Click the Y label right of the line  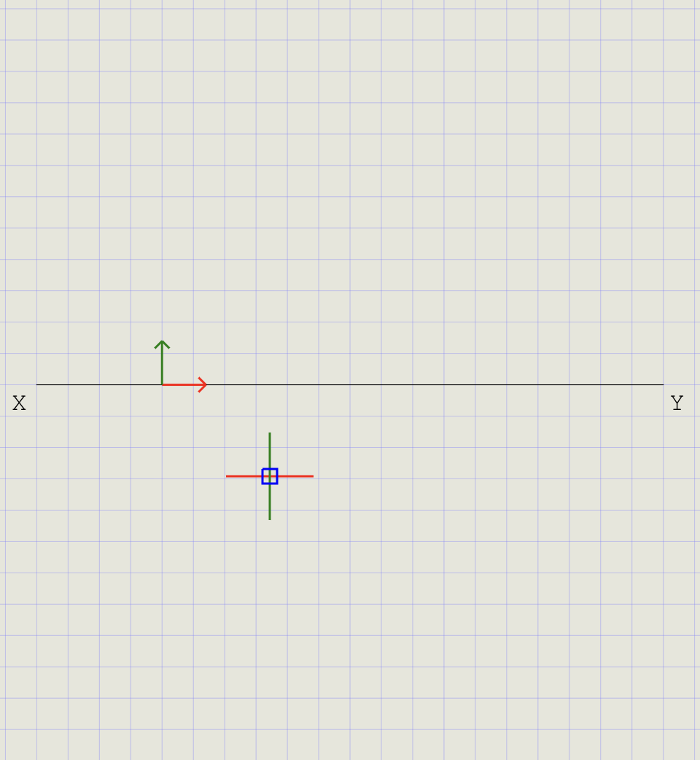click(x=677, y=403)
